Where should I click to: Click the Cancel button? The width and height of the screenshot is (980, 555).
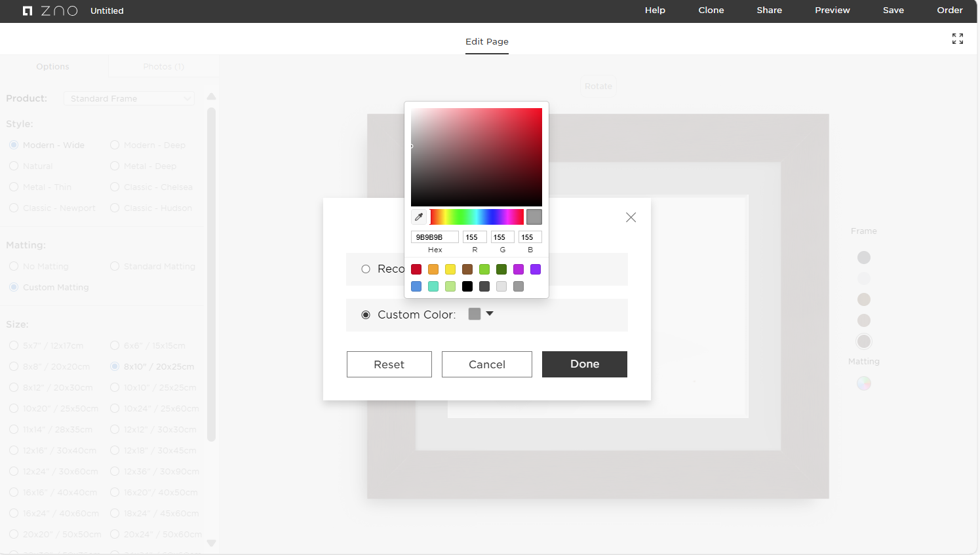[487, 364]
